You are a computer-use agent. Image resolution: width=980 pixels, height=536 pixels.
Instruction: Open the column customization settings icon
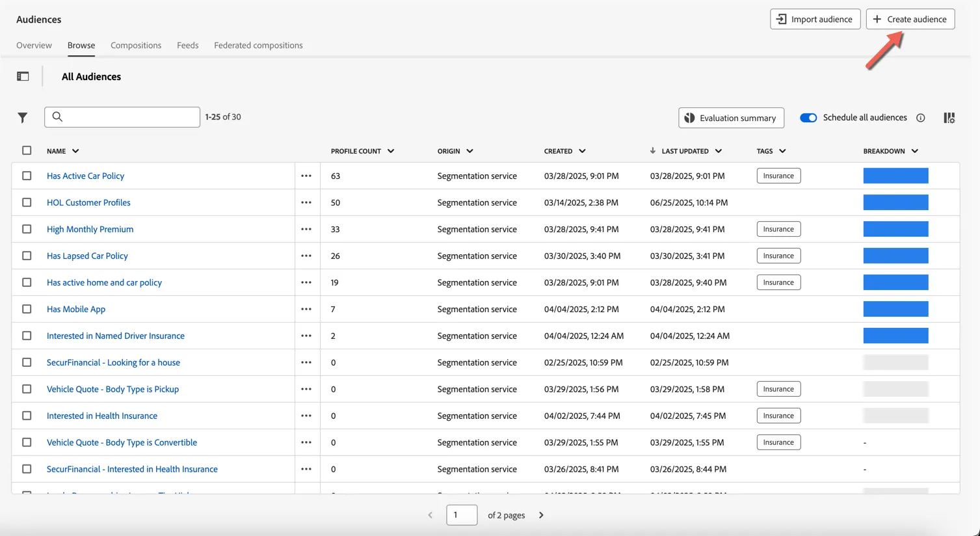click(949, 118)
